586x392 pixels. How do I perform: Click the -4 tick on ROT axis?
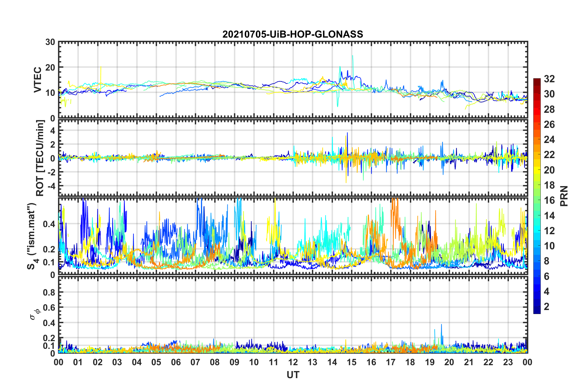coord(51,186)
